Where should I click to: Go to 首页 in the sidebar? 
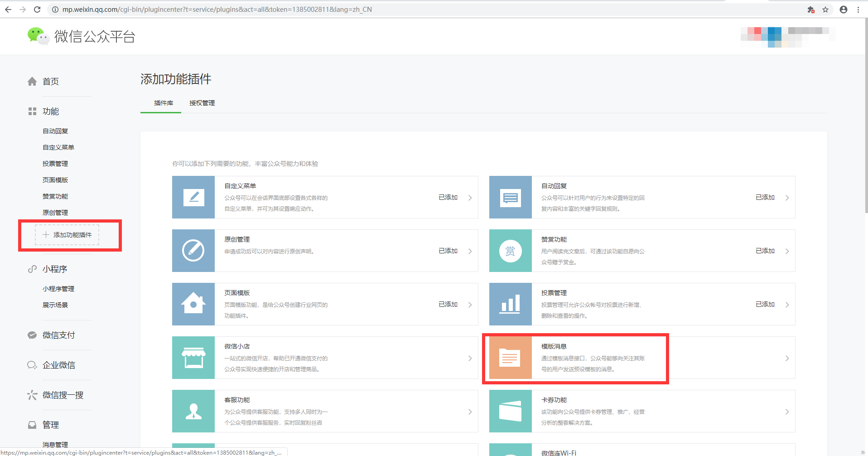[50, 82]
